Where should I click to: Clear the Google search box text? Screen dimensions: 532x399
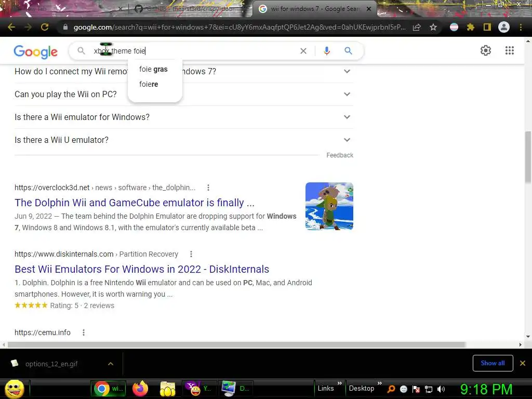click(x=303, y=51)
